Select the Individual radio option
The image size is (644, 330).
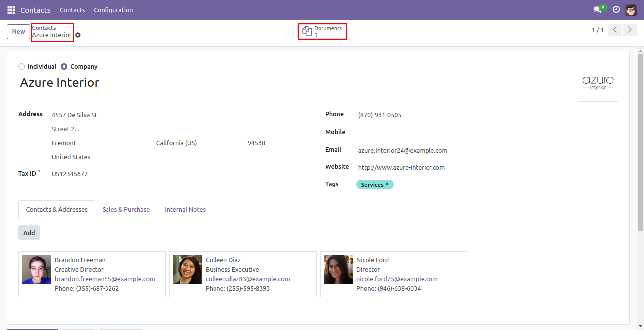[x=21, y=66]
